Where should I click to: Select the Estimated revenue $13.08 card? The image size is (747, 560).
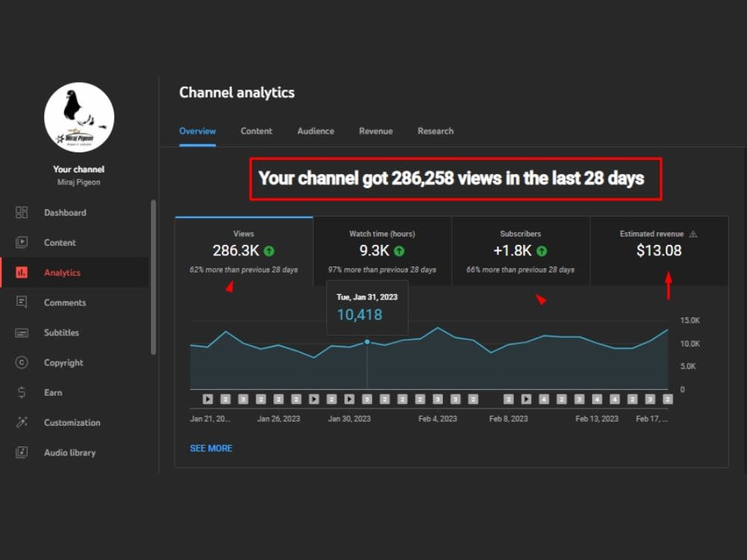(x=660, y=252)
